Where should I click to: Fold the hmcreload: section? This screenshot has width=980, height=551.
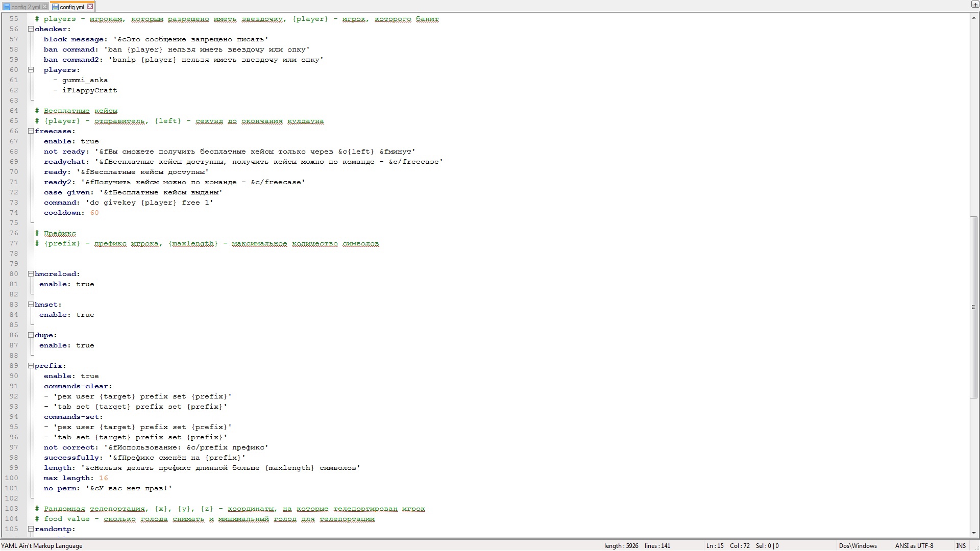click(x=31, y=274)
